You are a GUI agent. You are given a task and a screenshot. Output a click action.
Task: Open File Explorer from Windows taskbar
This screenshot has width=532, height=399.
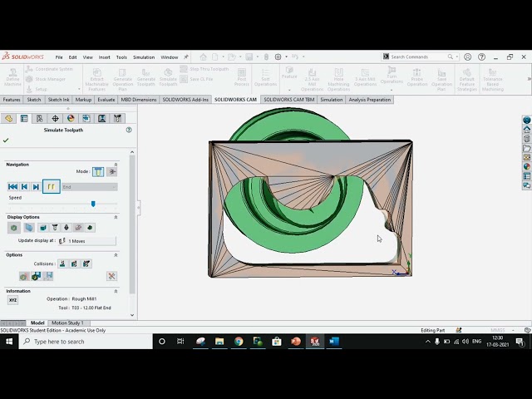coord(219,342)
